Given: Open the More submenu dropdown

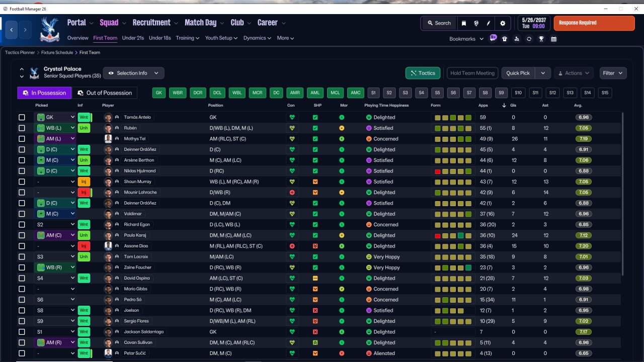Looking at the screenshot, I should [x=285, y=38].
